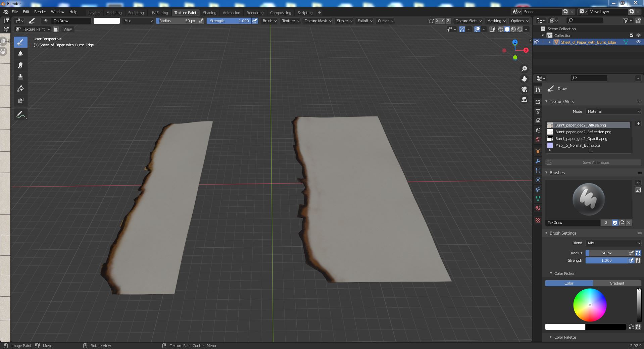Open the Object properties tab
644x349 pixels.
click(538, 152)
